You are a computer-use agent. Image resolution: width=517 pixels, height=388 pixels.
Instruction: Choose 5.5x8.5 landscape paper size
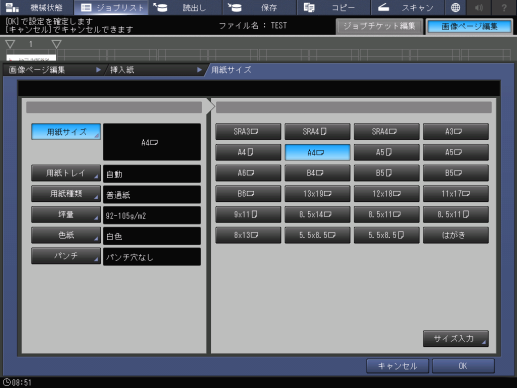[x=317, y=235]
